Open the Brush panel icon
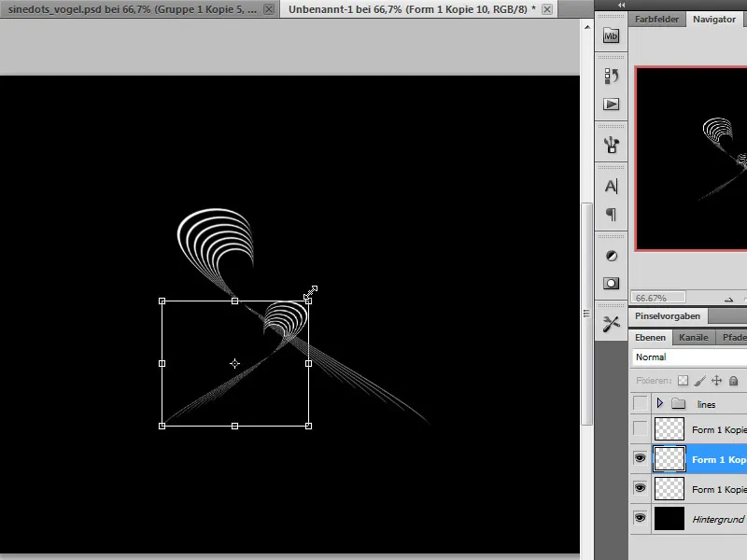 [611, 145]
